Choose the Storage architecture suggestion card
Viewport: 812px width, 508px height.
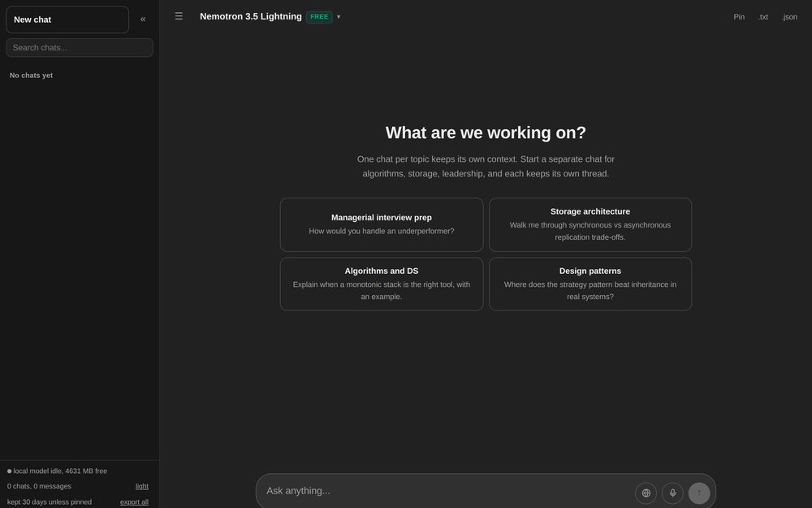(x=590, y=224)
